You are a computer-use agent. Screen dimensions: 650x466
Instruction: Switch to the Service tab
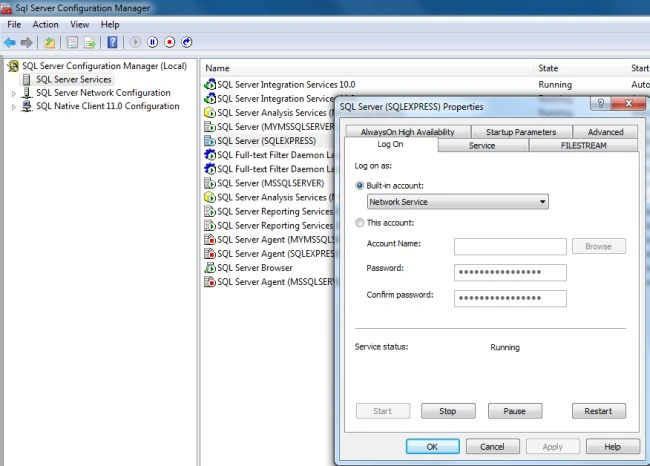point(482,146)
